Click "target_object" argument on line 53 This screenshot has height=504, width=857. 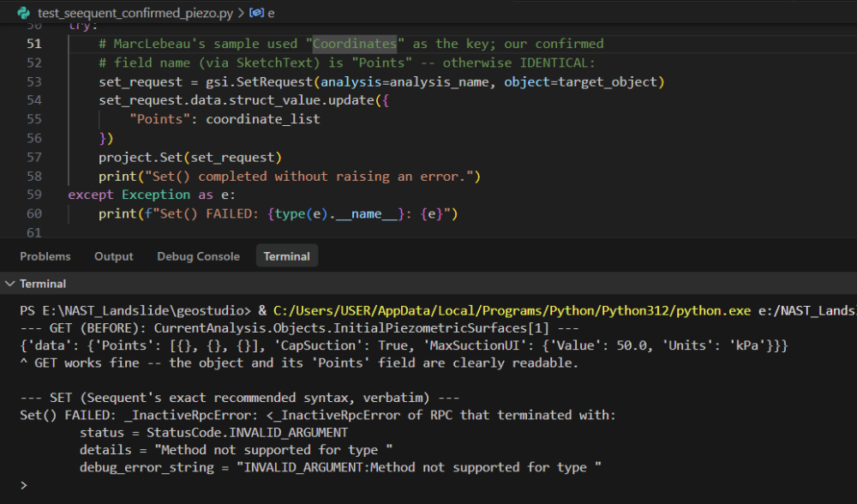pos(608,82)
